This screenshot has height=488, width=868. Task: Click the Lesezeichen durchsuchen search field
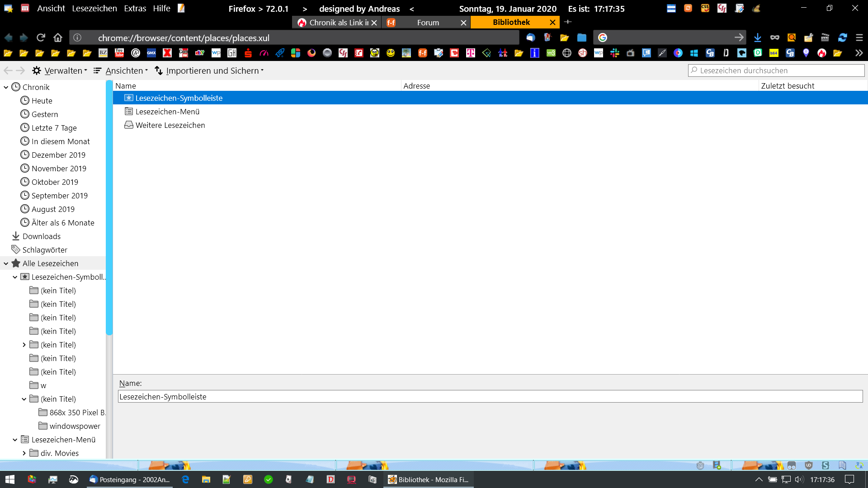point(776,70)
